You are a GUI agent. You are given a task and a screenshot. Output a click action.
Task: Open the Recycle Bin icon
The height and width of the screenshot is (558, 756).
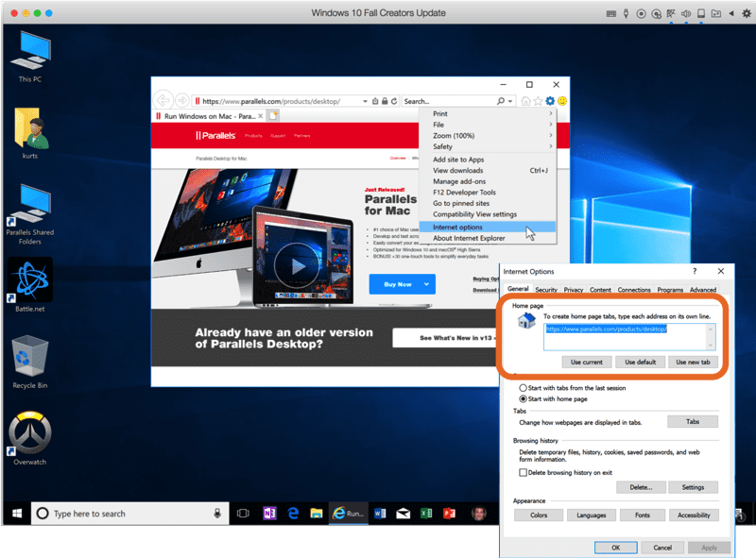(x=30, y=363)
